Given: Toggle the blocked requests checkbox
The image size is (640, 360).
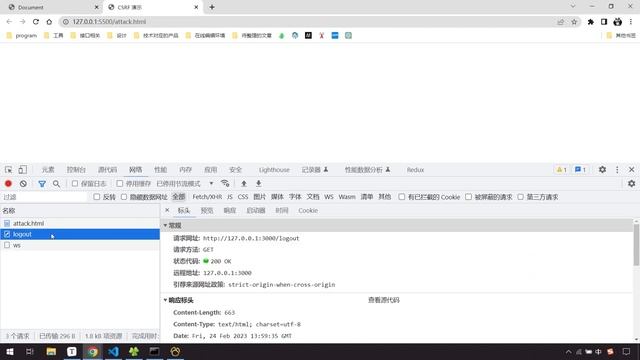Looking at the screenshot, I should coord(469,197).
